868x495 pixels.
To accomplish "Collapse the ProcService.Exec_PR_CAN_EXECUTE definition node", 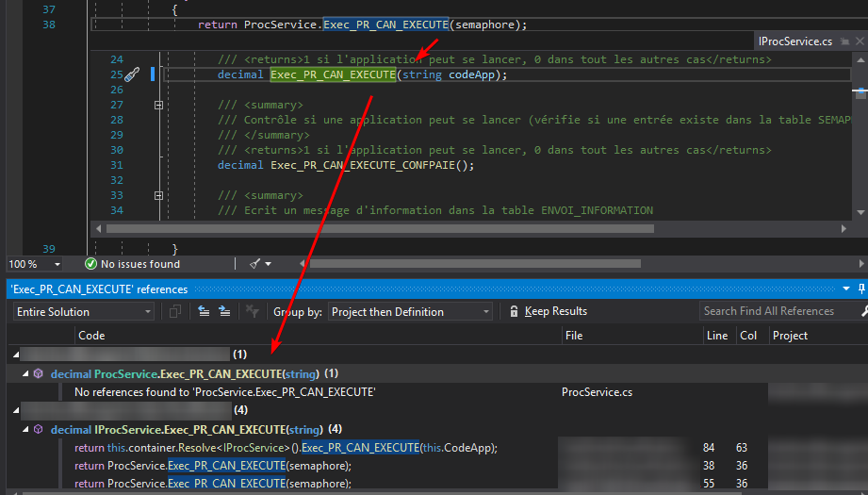I will (25, 373).
